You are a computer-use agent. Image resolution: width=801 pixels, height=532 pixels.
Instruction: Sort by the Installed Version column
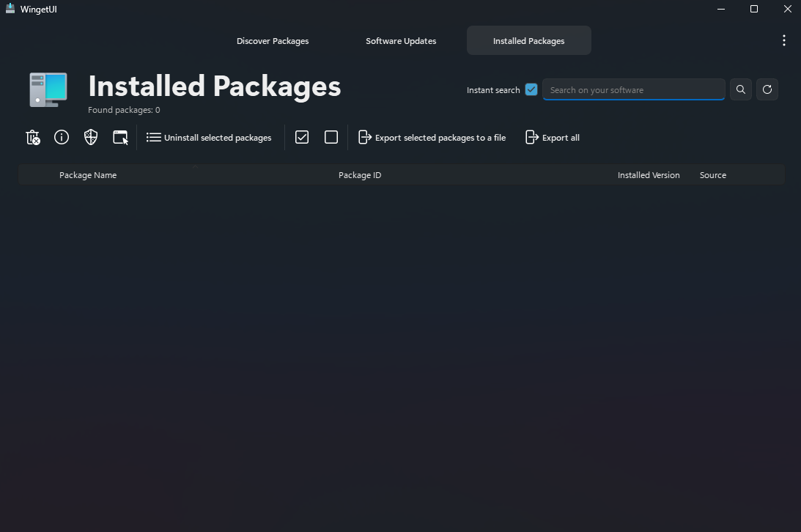pos(649,174)
